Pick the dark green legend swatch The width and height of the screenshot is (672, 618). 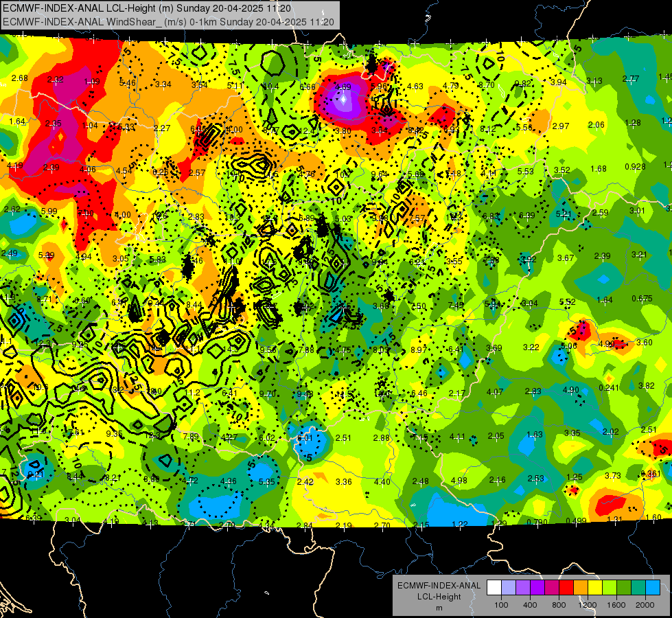(x=624, y=588)
